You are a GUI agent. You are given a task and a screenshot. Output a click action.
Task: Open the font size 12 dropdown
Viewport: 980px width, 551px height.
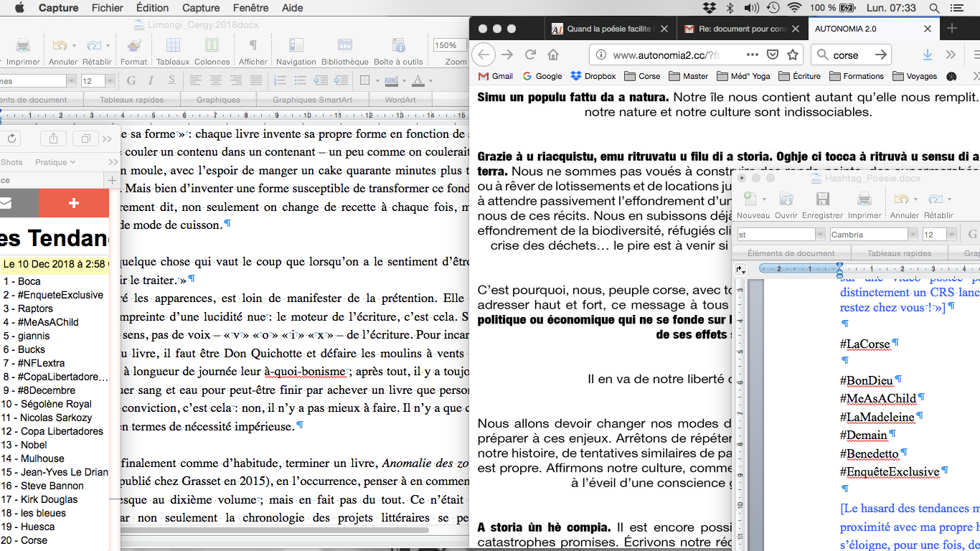click(110, 81)
